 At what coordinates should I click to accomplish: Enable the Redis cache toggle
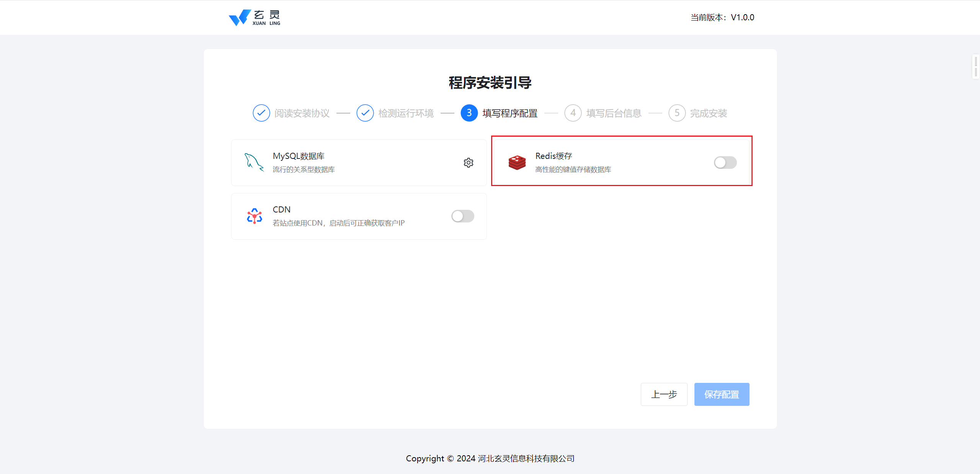[725, 163]
